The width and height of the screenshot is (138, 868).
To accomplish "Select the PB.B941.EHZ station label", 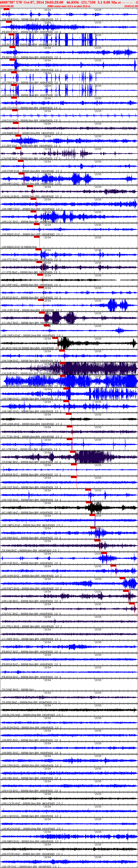I will pyautogui.click(x=31, y=32).
